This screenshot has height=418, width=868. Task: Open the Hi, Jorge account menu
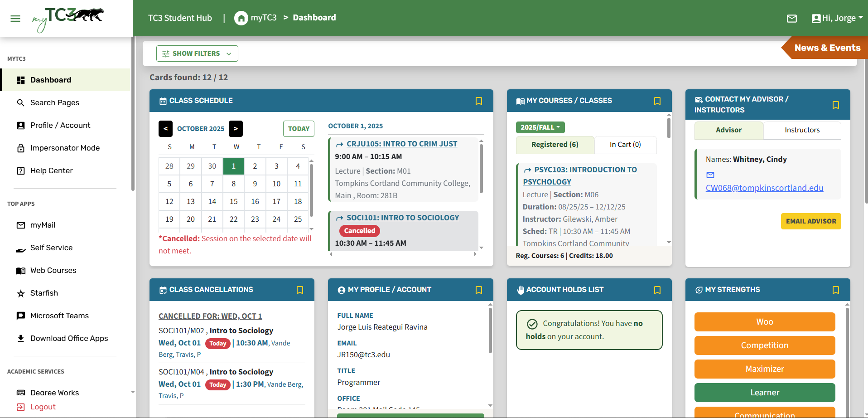pos(837,18)
